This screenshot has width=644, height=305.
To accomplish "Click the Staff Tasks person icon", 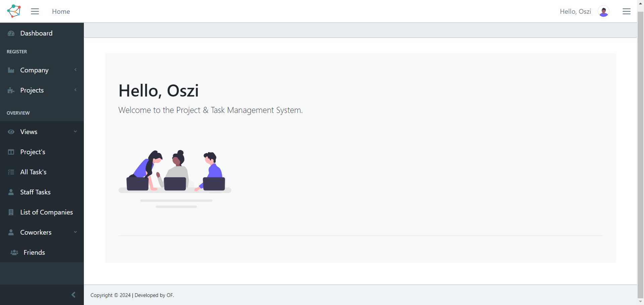I will click(11, 192).
